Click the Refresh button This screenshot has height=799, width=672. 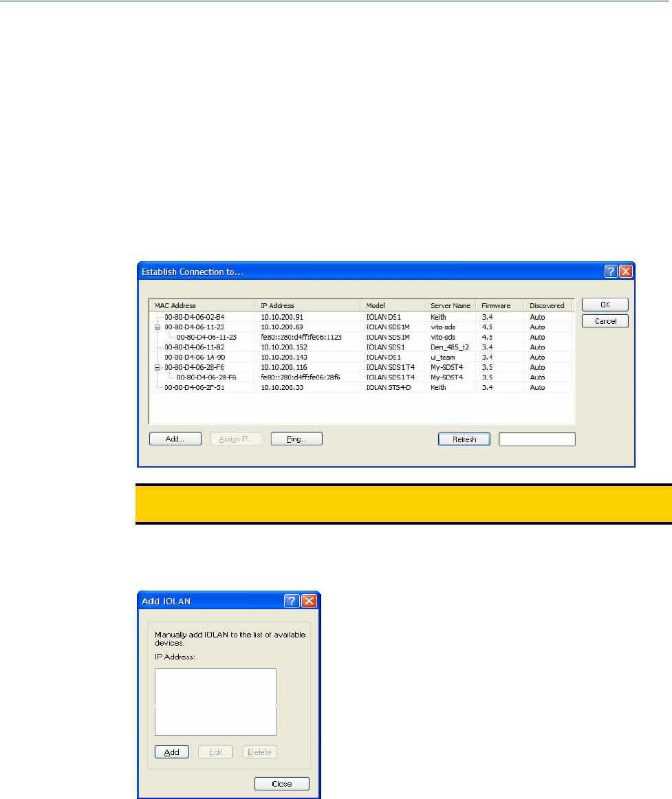[x=464, y=439]
